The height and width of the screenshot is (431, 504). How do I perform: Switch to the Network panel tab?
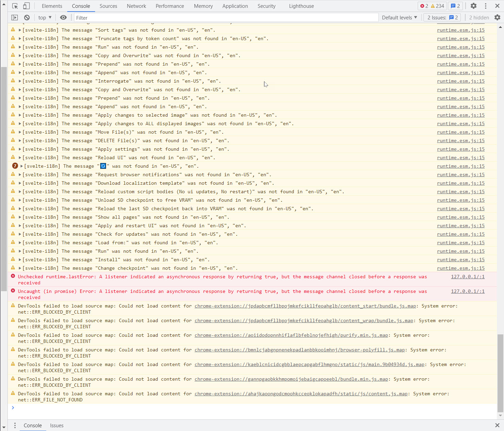[136, 6]
